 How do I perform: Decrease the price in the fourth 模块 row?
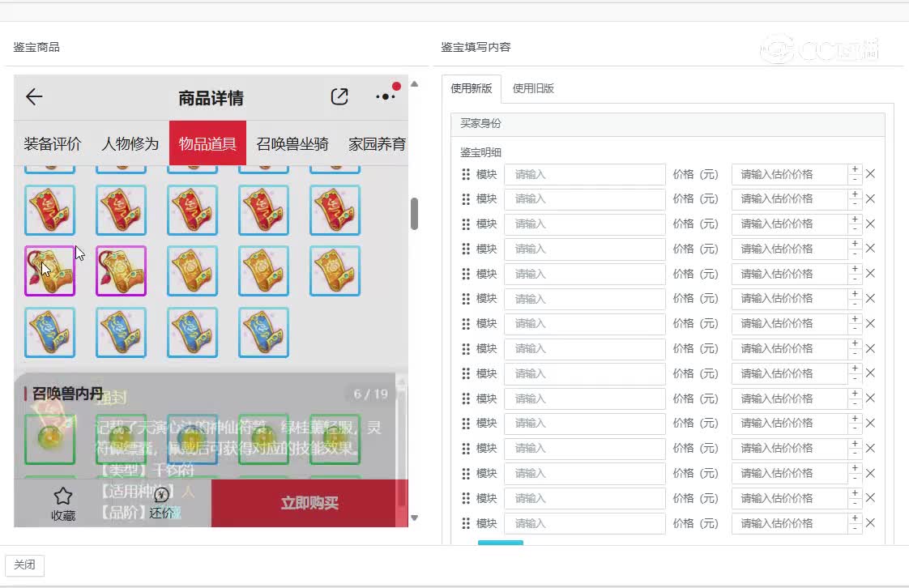[855, 254]
